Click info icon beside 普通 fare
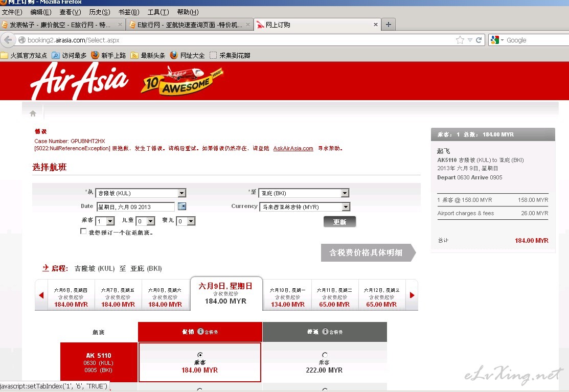 click(x=325, y=332)
